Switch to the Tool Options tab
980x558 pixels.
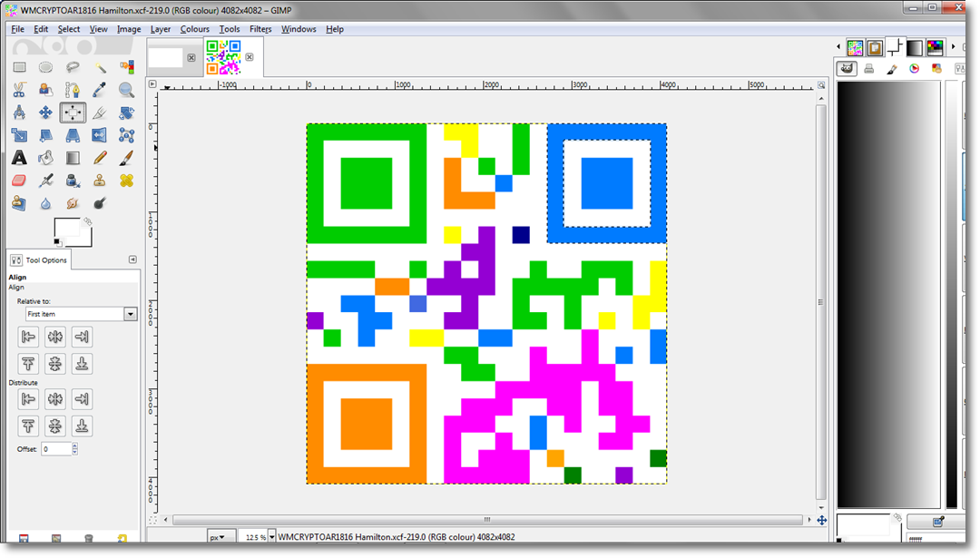39,259
